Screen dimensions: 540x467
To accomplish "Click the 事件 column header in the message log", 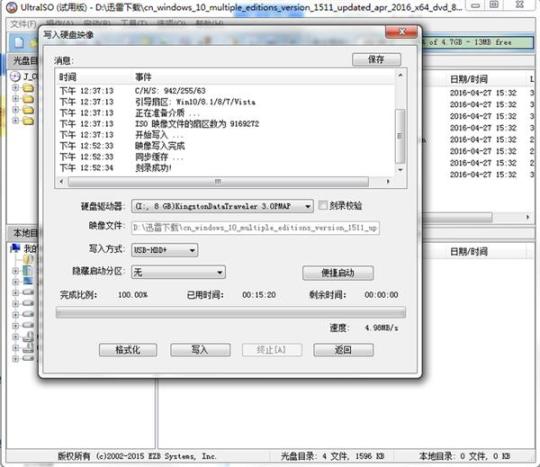I will [143, 77].
